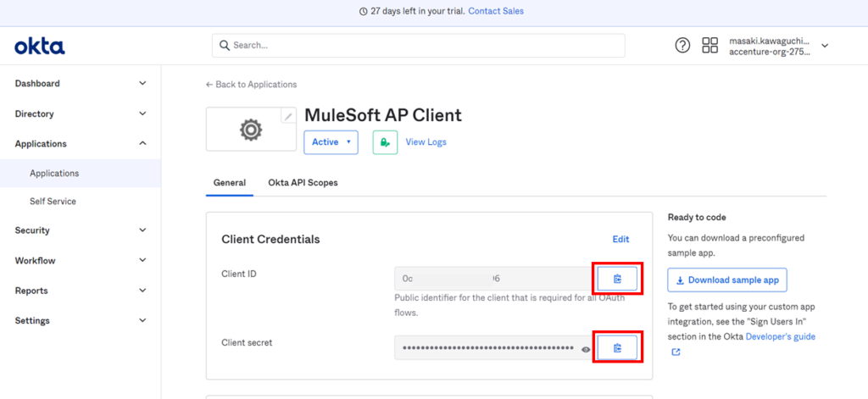This screenshot has width=868, height=399.
Task: Open the user account menu dropdown
Action: point(825,46)
